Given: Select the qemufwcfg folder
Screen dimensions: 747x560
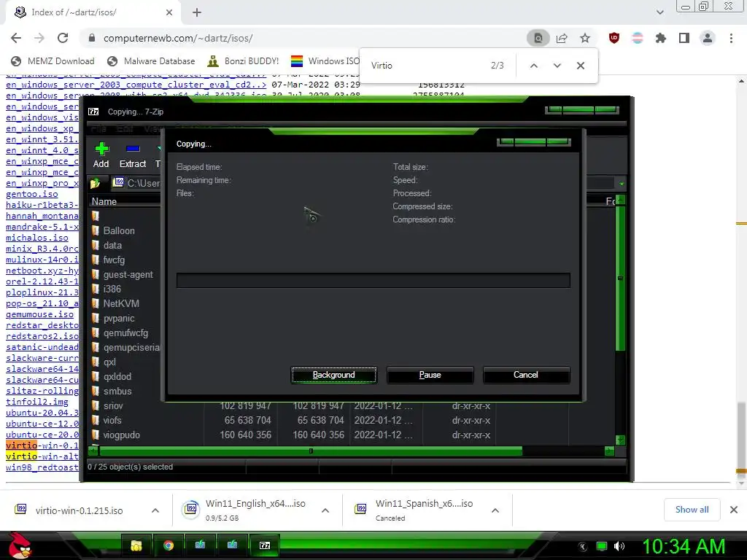Looking at the screenshot, I should [x=125, y=332].
